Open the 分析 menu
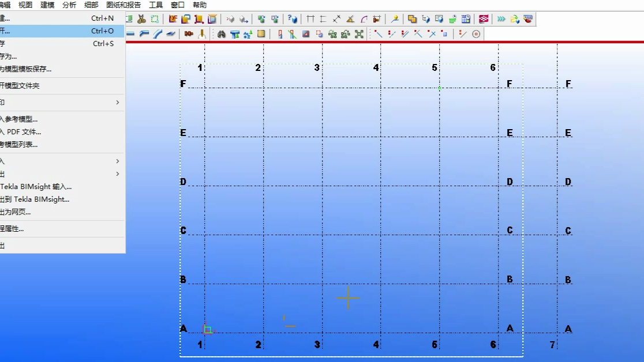 click(x=69, y=5)
